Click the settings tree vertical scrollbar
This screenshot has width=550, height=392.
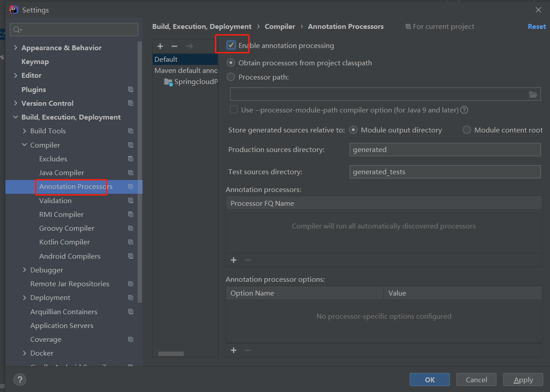point(140,172)
